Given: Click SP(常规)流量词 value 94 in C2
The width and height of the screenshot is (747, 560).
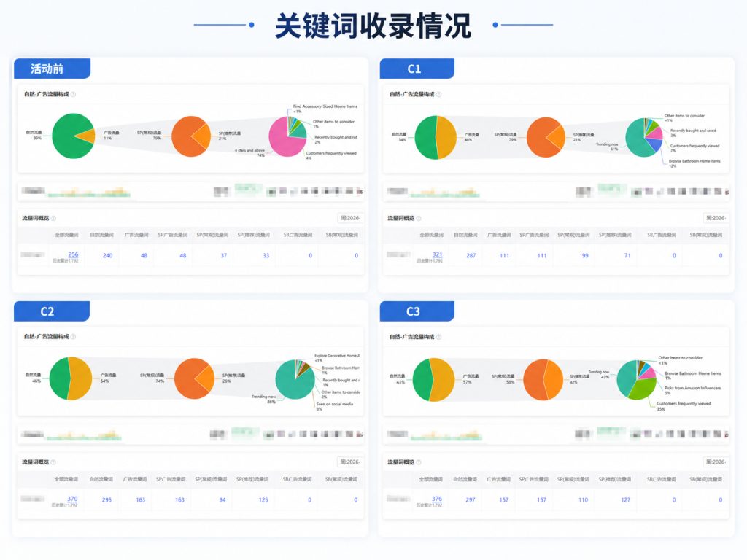Looking at the screenshot, I should coord(222,500).
